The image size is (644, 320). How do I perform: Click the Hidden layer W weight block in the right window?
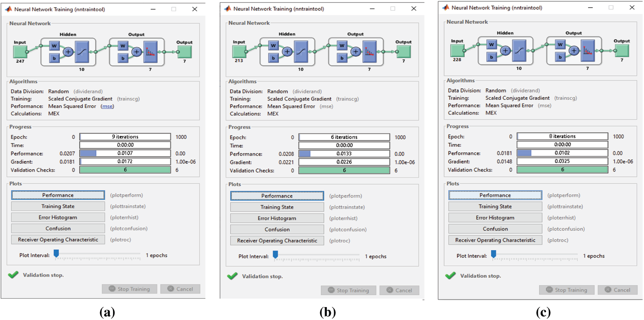(x=491, y=45)
